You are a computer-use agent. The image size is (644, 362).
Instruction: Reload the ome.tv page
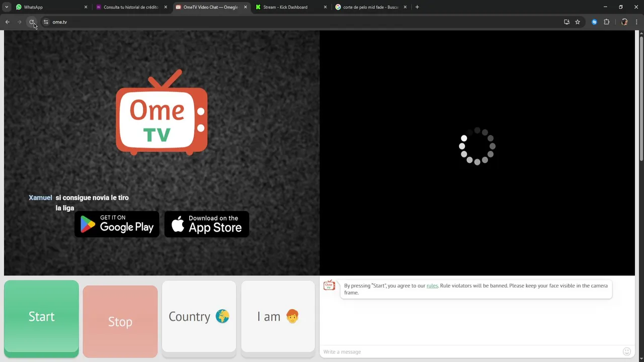coord(32,22)
